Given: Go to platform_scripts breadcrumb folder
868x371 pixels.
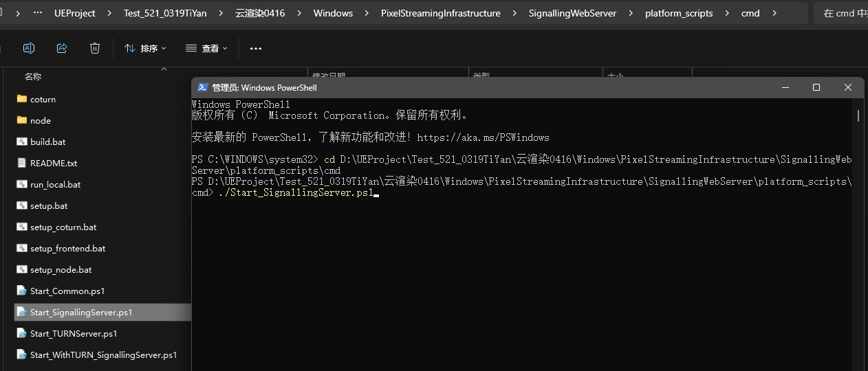Looking at the screenshot, I should pos(679,13).
